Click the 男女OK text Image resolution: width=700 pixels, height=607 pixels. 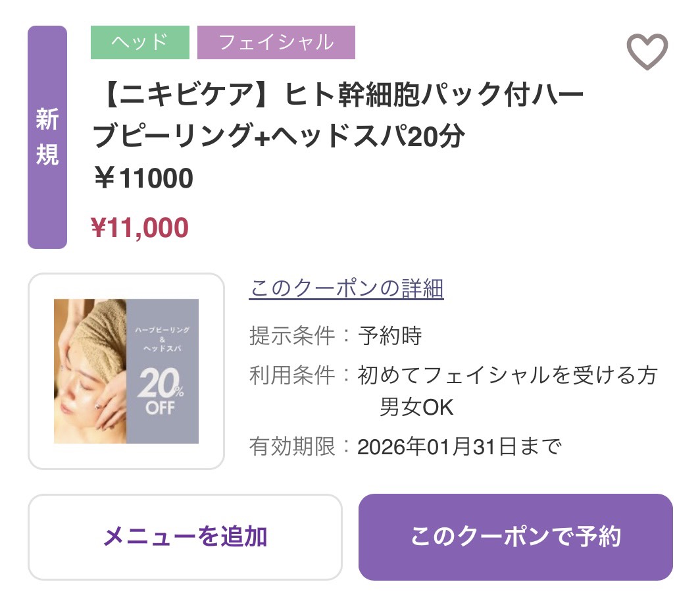click(x=416, y=408)
